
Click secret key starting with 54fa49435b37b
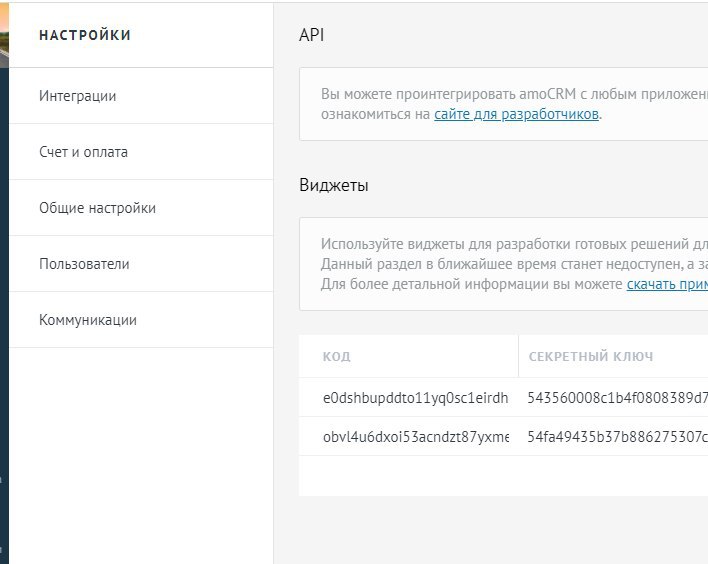[617, 437]
